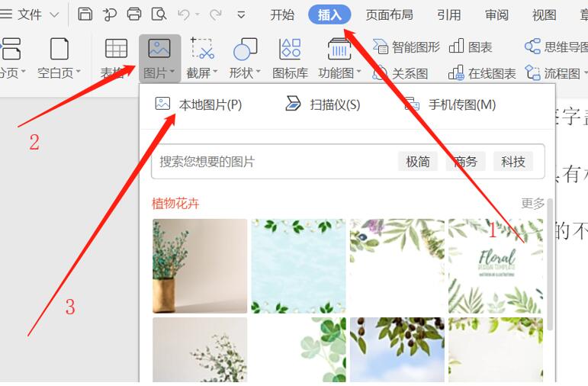588x386 pixels.
Task: Insert a 关系图 relationship diagram
Action: [400, 73]
